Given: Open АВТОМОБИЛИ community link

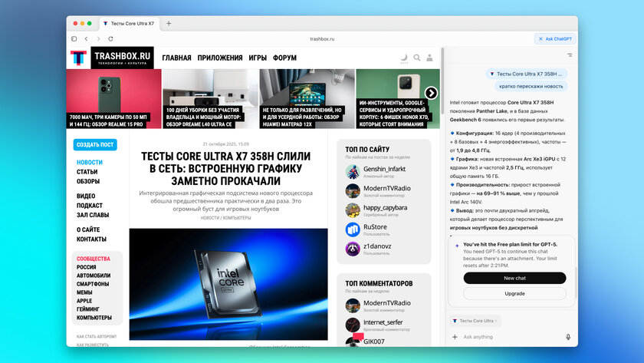Looking at the screenshot, I should coord(94,276).
